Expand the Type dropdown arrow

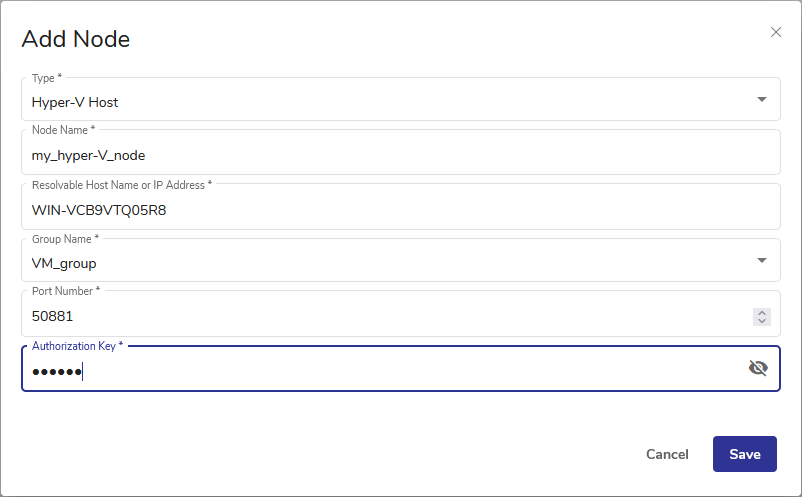(x=762, y=100)
